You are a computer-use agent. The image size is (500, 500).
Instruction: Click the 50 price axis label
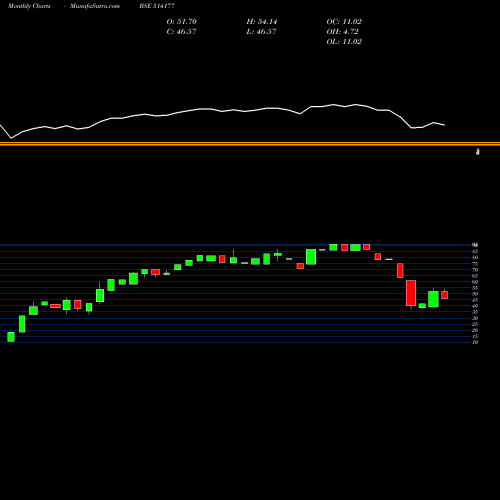(475, 294)
